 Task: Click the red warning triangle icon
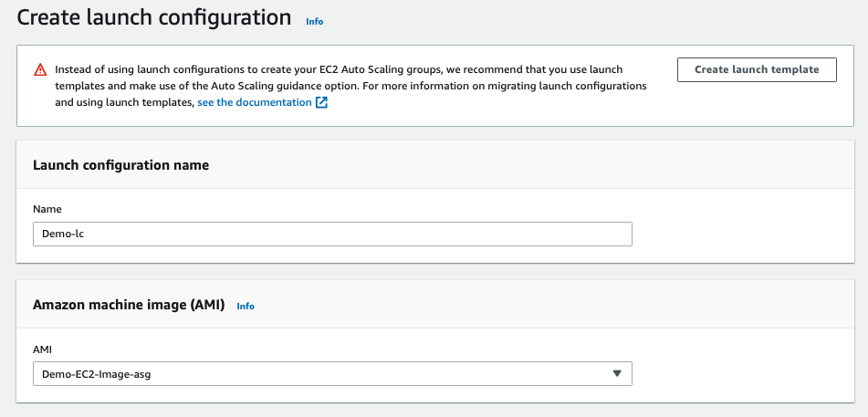tap(40, 69)
